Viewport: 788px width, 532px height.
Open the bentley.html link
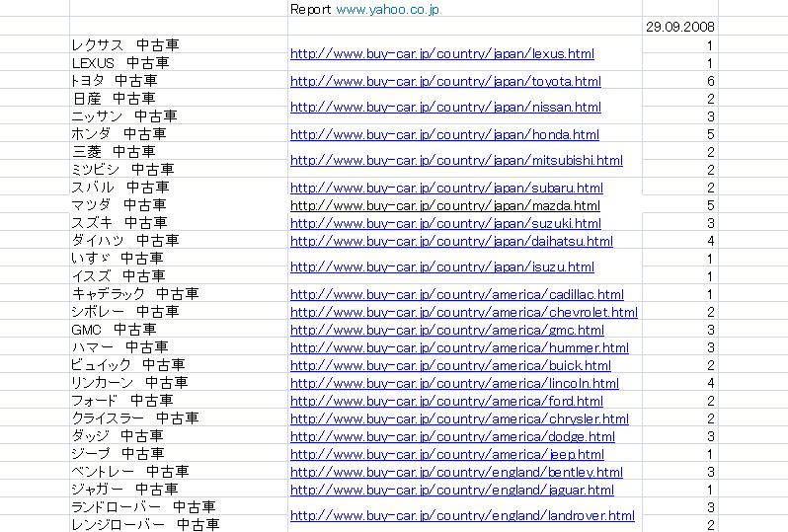tap(456, 472)
